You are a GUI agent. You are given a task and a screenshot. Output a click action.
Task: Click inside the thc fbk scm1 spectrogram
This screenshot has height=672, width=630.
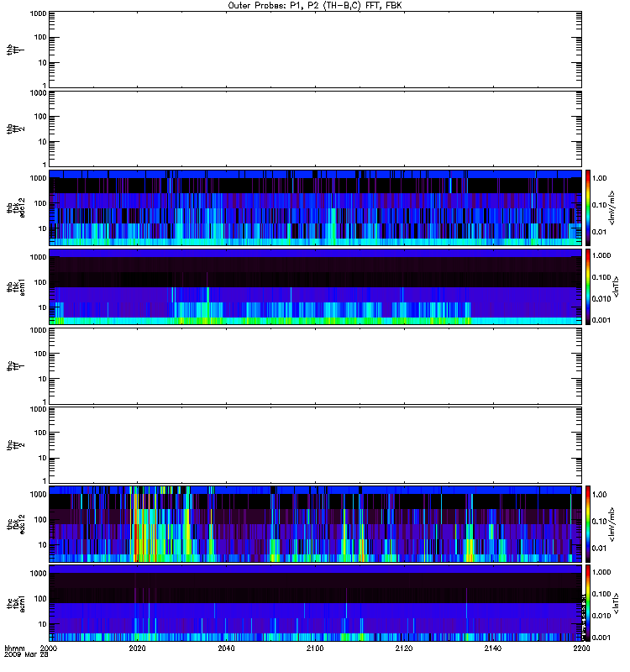315,603
